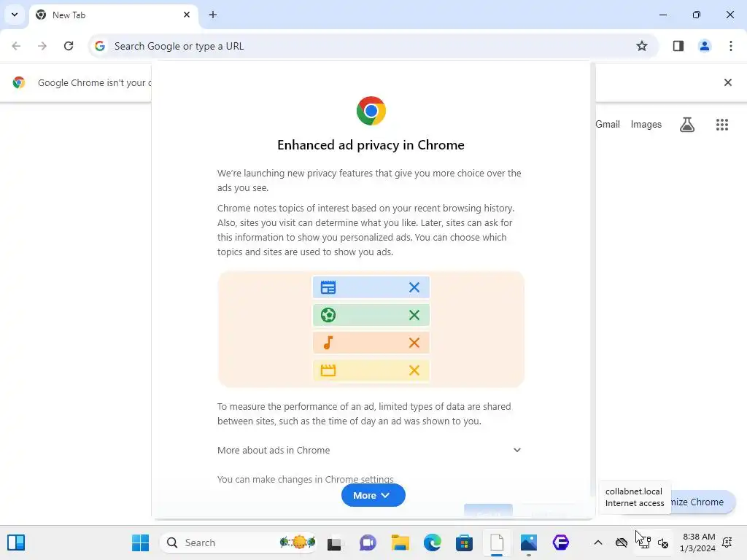Open File Explorer from taskbar
This screenshot has width=747, height=560.
[x=400, y=542]
